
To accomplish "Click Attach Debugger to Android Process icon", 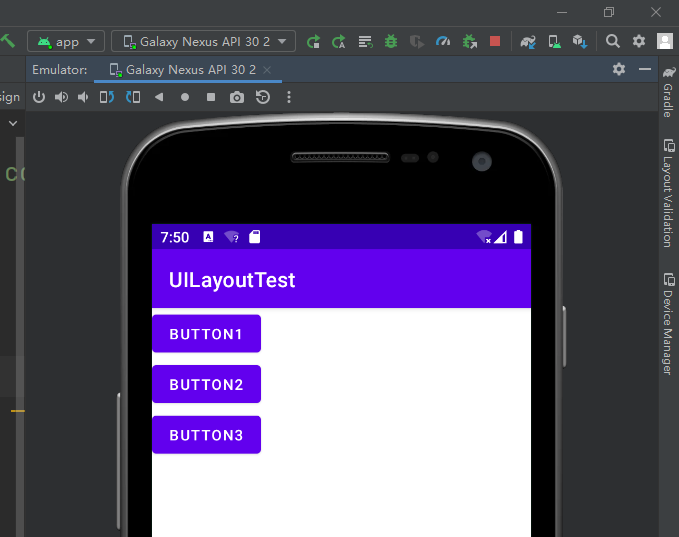I will click(469, 42).
